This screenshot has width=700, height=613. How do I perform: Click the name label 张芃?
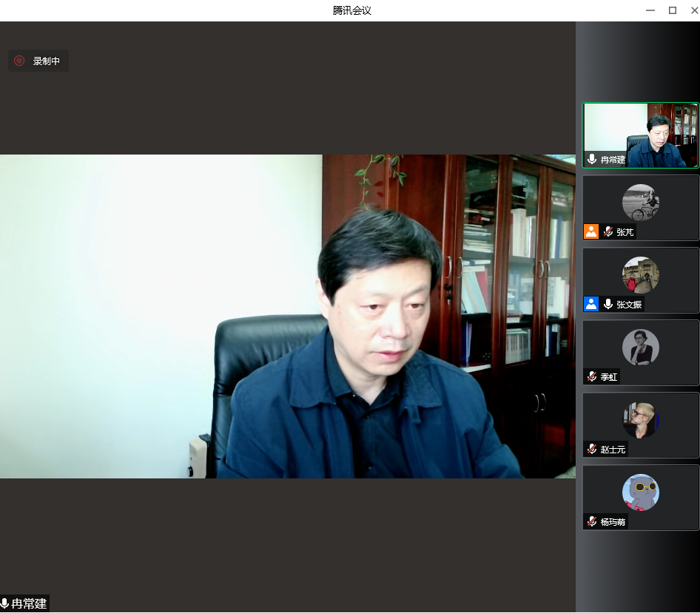point(625,232)
